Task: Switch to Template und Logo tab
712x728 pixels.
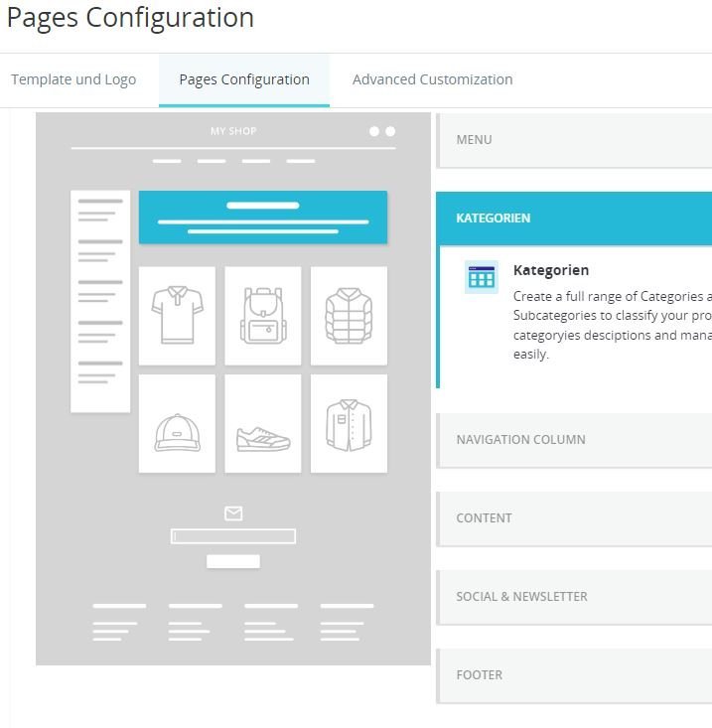Action: point(73,79)
